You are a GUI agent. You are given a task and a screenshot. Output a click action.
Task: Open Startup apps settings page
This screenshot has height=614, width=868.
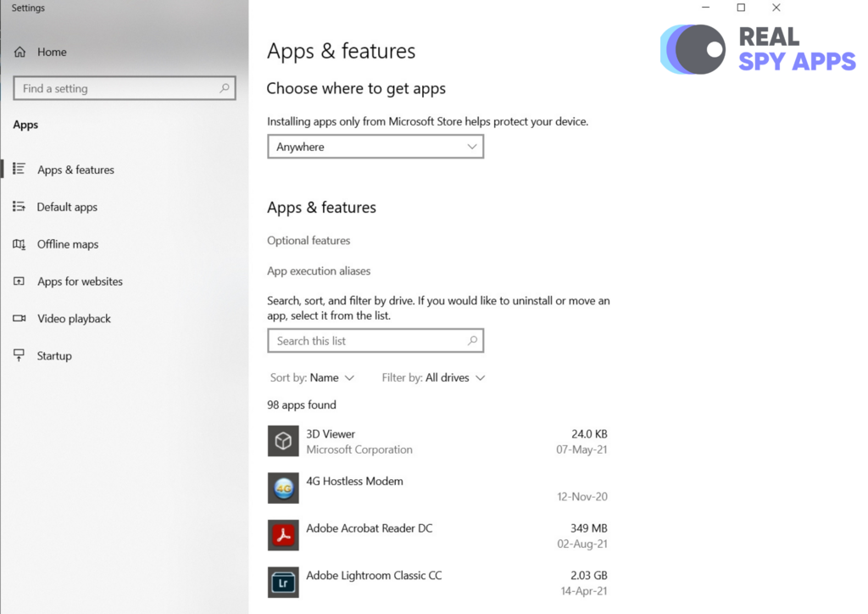tap(54, 356)
